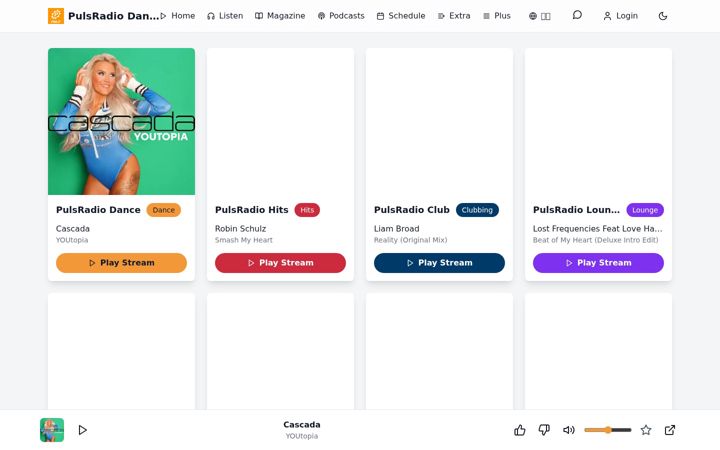Open the PulsRadio Hits station title
Image resolution: width=720 pixels, height=450 pixels.
click(x=252, y=210)
